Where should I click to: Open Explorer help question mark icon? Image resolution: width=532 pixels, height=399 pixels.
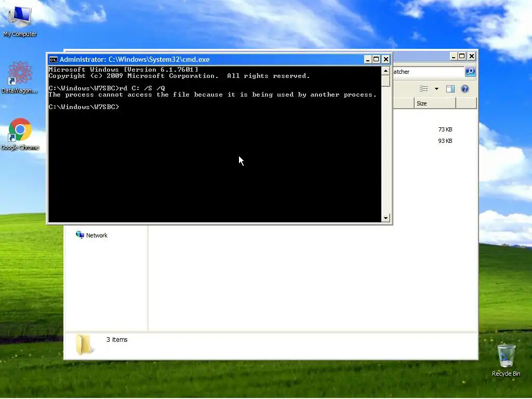pos(465,89)
